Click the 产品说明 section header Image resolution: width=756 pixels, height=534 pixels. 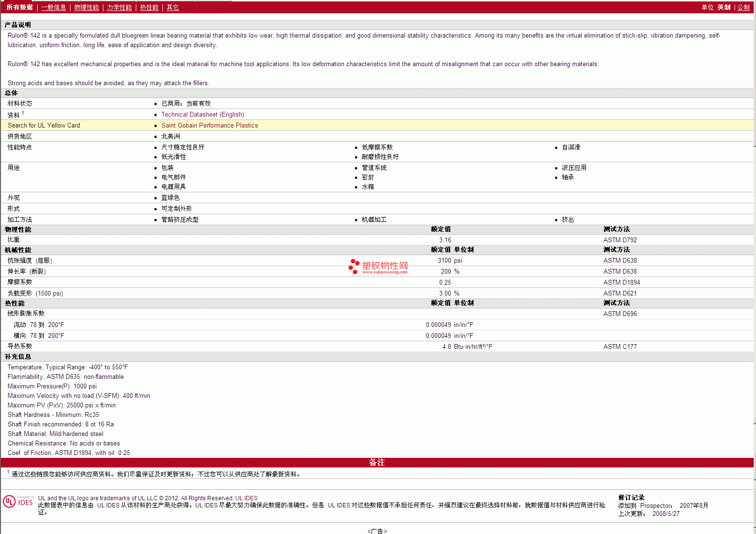[x=18, y=25]
